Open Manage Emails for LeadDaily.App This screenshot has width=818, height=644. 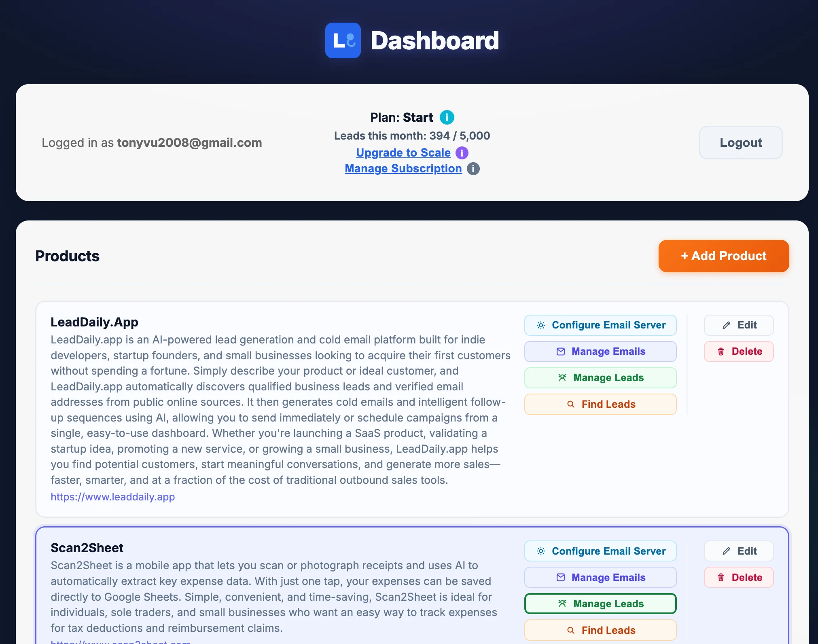[x=600, y=352]
